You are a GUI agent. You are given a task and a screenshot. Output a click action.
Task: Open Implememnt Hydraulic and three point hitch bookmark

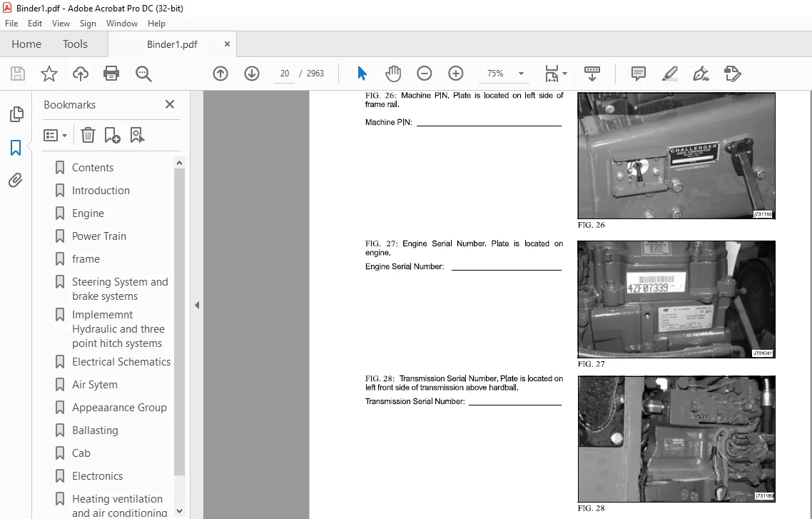118,329
